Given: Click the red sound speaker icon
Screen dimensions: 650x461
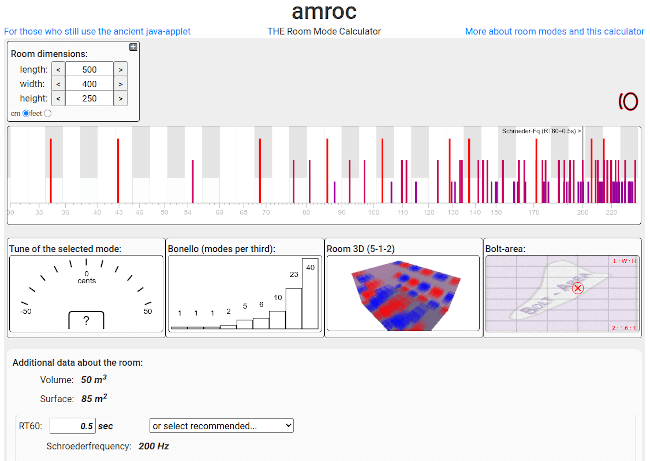Looking at the screenshot, I should (628, 101).
